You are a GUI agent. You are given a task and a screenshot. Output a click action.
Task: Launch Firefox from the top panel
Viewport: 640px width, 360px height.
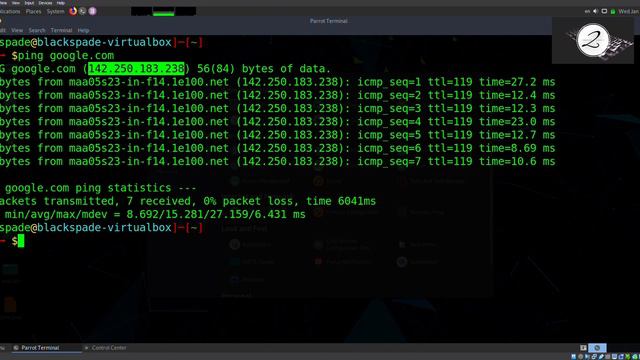tap(73, 11)
